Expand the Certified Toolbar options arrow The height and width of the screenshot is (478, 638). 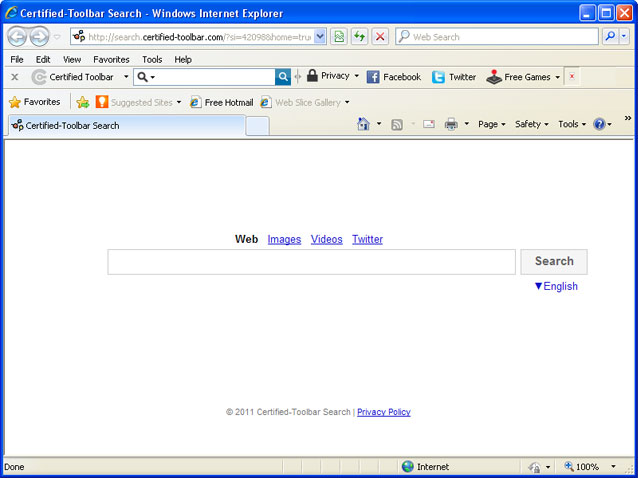[126, 77]
